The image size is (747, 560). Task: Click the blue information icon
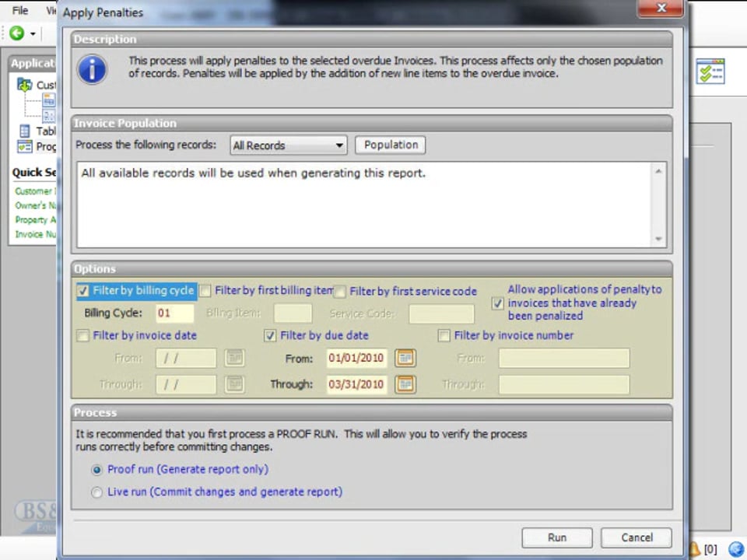(92, 69)
